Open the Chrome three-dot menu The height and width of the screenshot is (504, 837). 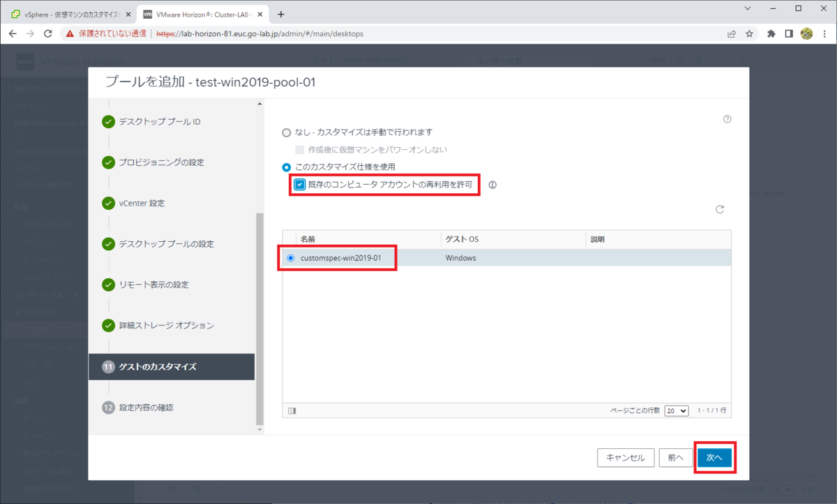(824, 33)
